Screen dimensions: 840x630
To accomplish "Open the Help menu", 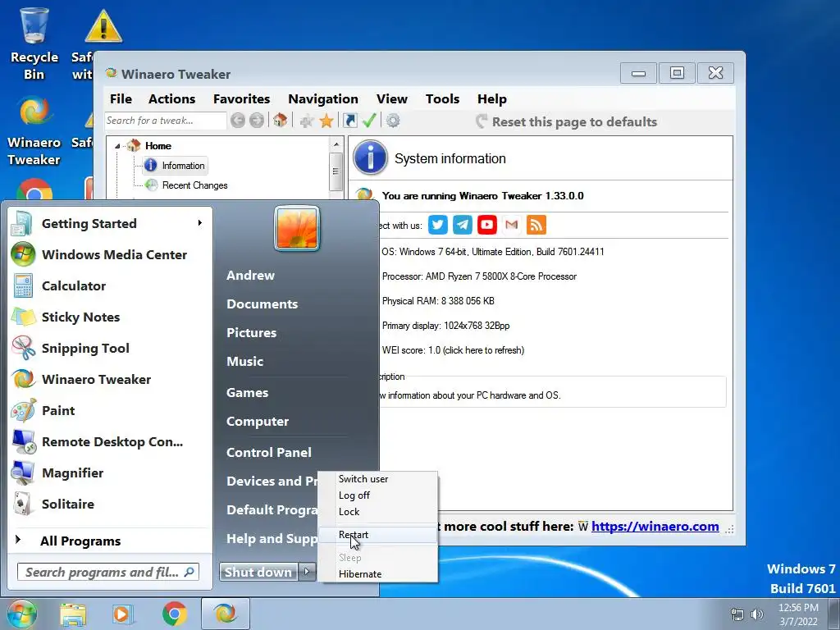I will click(x=492, y=99).
